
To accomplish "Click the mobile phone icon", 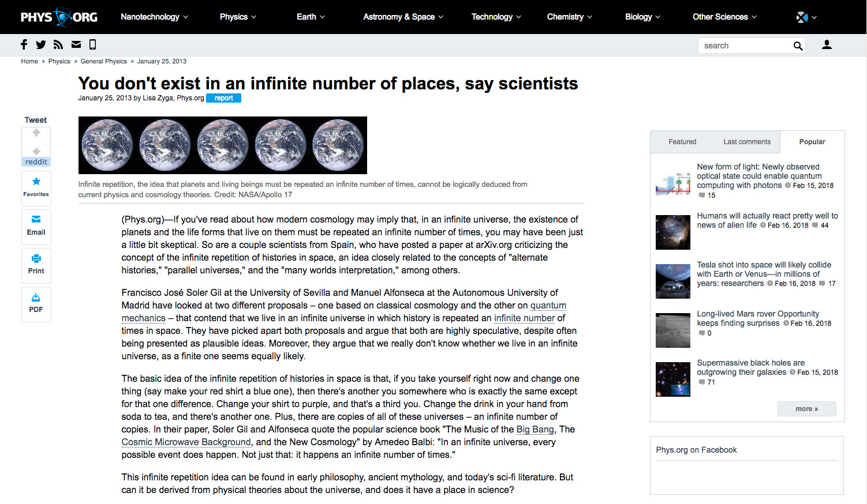I will pyautogui.click(x=92, y=45).
